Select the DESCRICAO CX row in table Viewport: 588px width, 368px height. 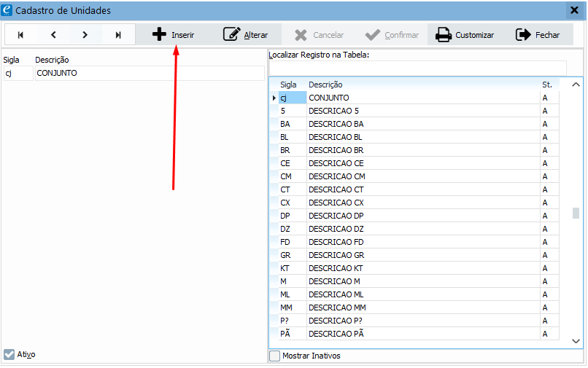click(336, 203)
